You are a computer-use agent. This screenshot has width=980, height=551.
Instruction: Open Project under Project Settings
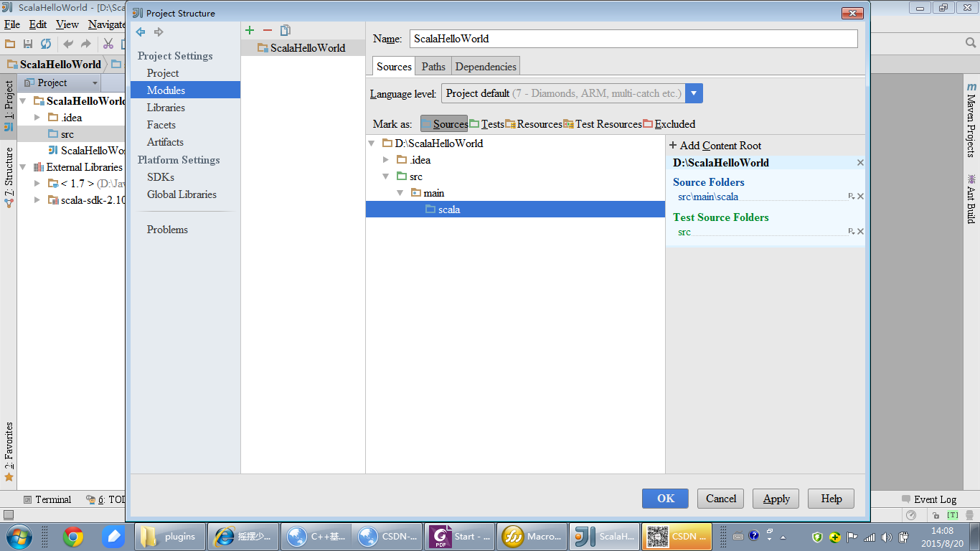163,73
